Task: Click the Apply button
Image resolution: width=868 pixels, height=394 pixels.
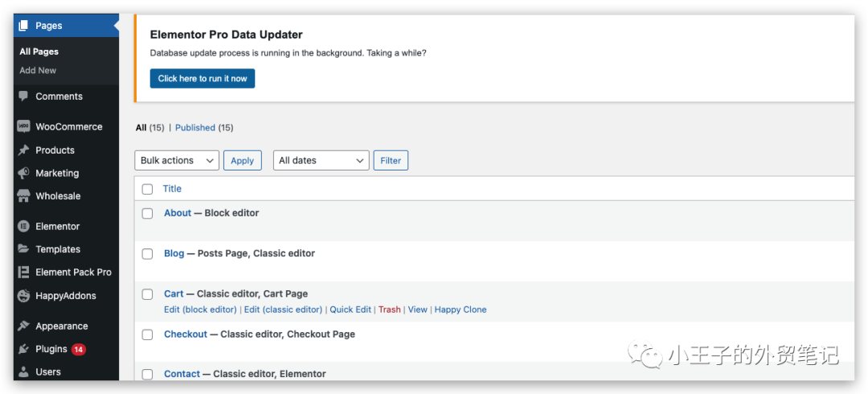Action: click(243, 160)
